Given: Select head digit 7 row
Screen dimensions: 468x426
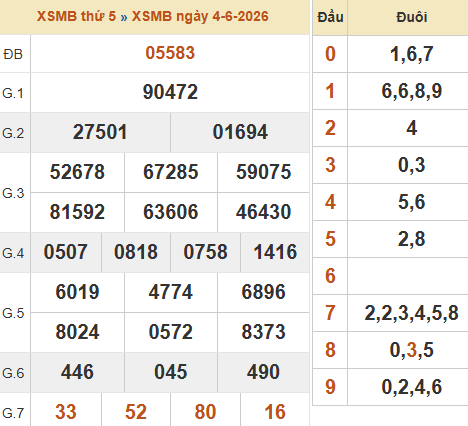Looking at the screenshot, I should [390, 313].
